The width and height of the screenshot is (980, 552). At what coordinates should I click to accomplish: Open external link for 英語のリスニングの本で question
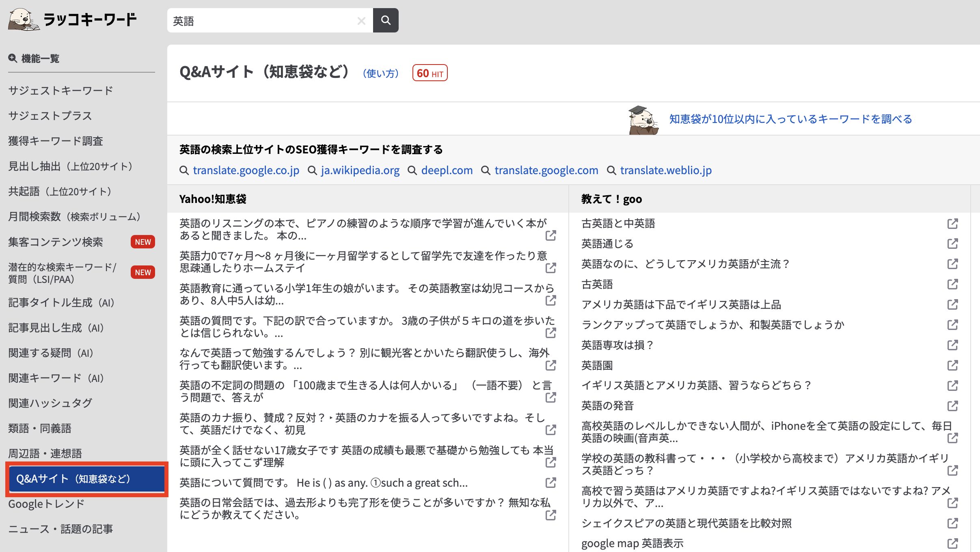[x=550, y=235]
